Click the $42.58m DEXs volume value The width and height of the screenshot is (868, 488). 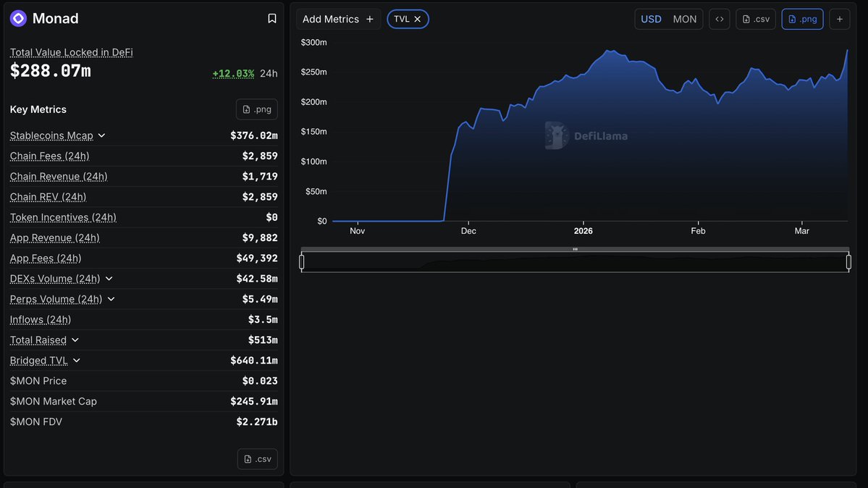(257, 278)
